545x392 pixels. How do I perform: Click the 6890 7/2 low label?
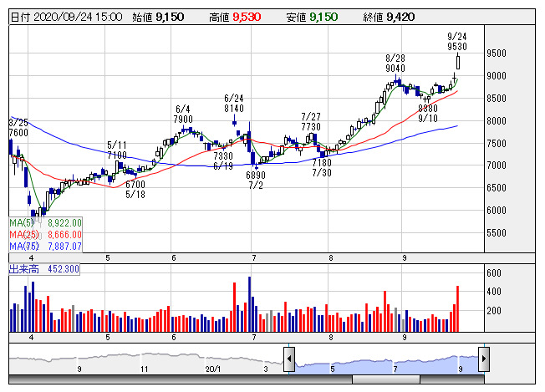[256, 180]
